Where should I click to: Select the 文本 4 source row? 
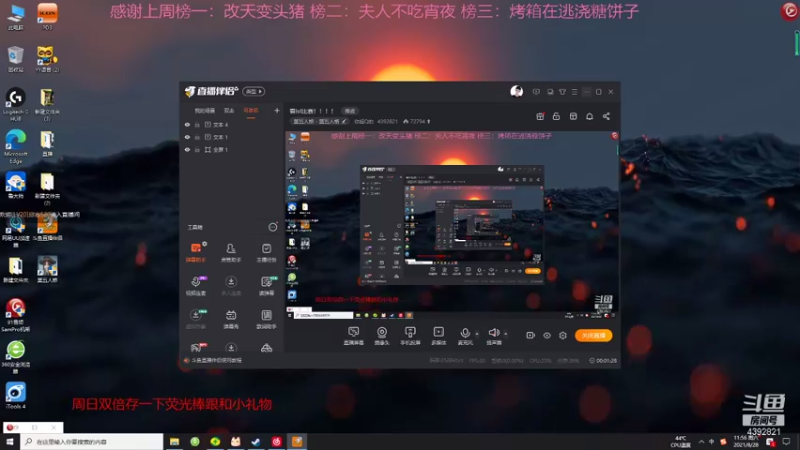pyautogui.click(x=232, y=124)
